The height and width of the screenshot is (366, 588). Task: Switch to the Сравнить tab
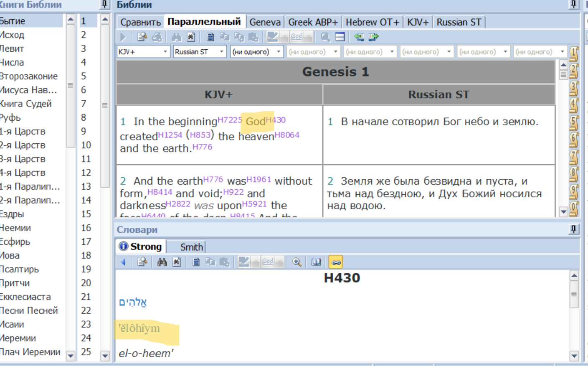click(x=141, y=22)
